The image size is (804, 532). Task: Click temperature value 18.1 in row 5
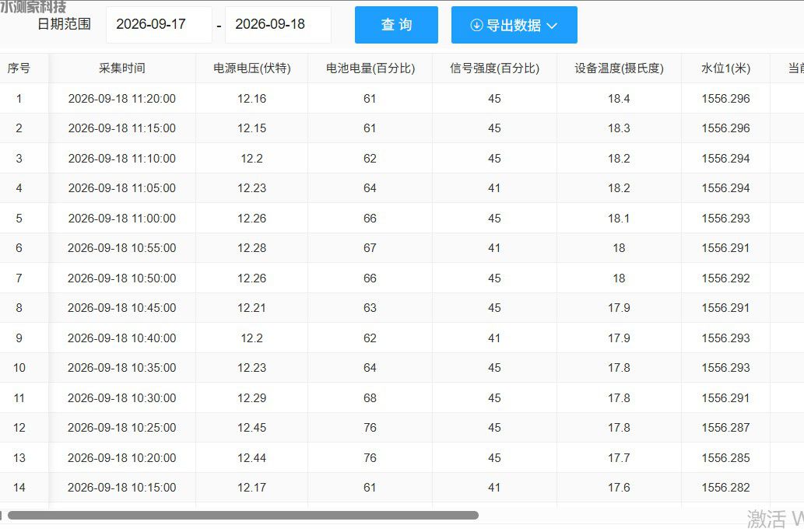(619, 219)
